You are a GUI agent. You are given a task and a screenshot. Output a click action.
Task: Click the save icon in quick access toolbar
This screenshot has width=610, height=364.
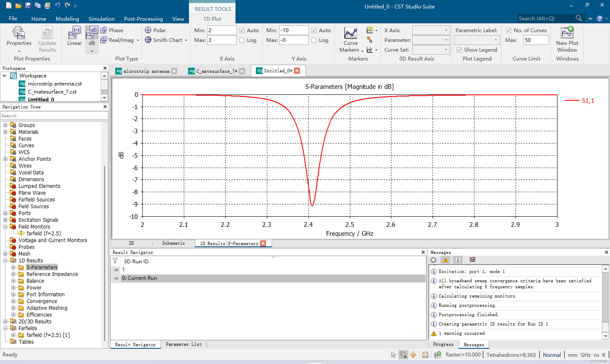[28, 5]
